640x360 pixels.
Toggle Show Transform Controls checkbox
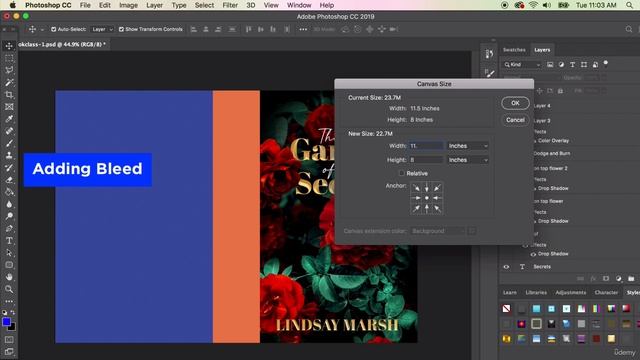(121, 29)
